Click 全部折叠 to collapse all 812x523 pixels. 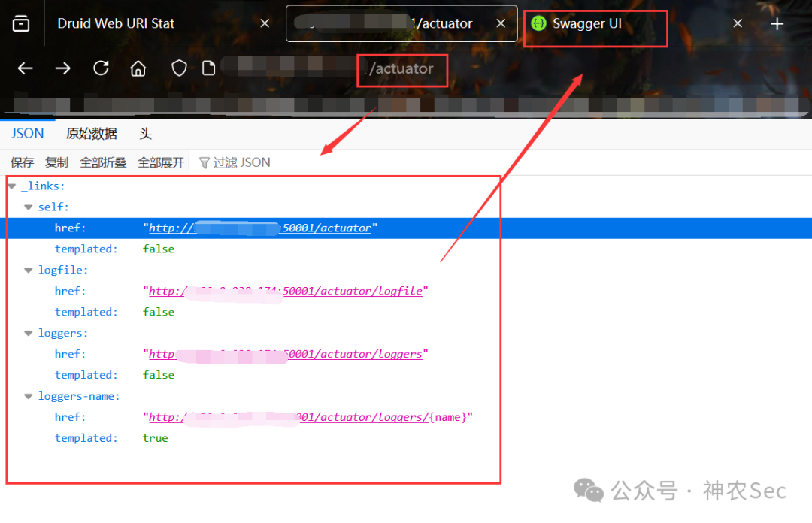[x=103, y=162]
